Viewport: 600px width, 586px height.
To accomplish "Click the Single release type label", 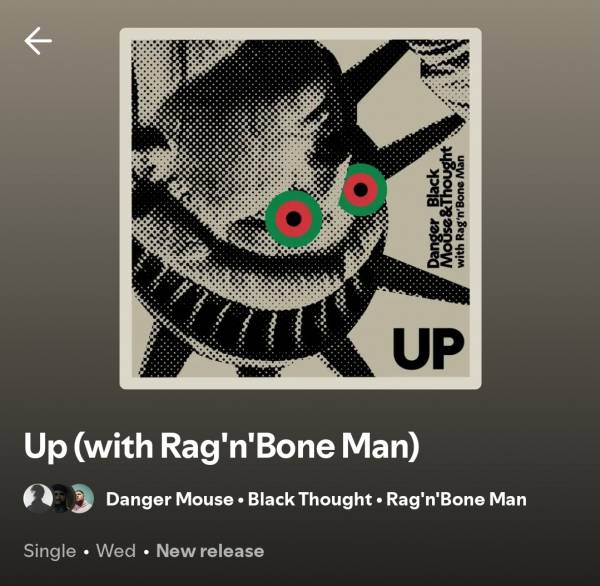I will click(50, 551).
